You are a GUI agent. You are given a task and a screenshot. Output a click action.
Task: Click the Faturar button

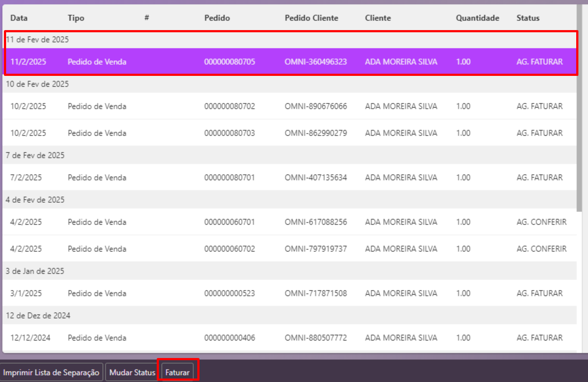tap(177, 373)
